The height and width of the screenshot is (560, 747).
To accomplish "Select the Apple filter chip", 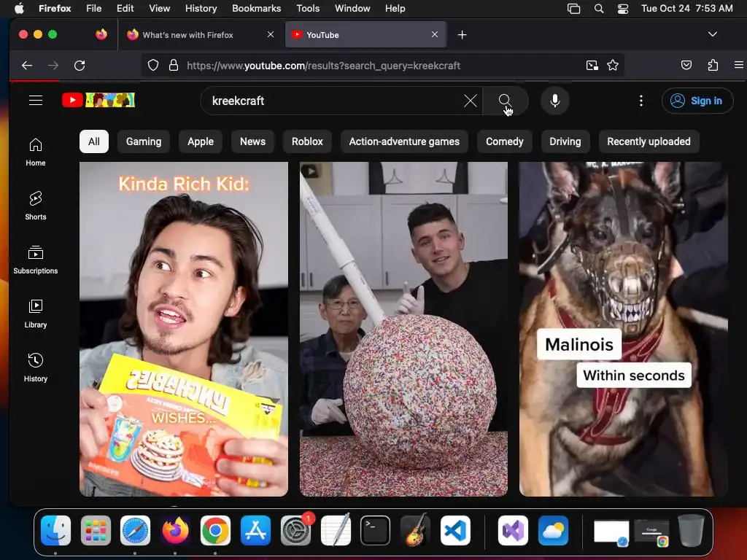I will (x=201, y=141).
